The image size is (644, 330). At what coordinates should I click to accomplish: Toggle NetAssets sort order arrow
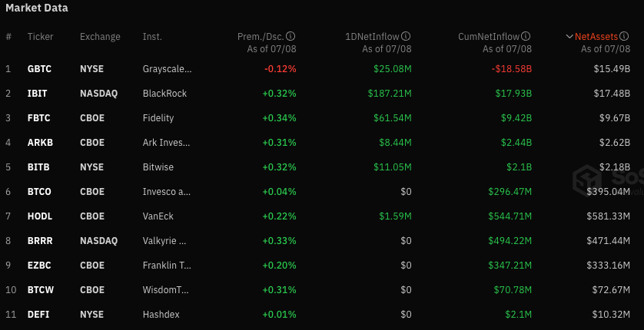coord(569,36)
